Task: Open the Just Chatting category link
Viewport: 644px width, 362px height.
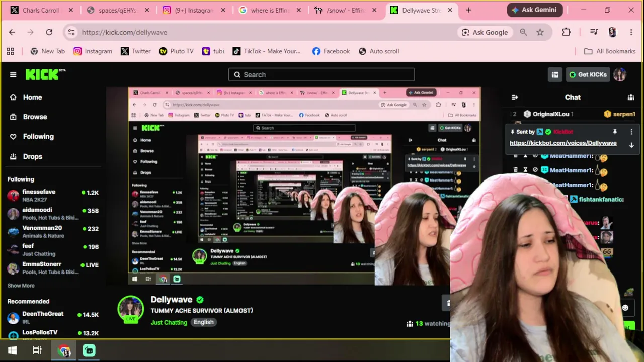Action: pos(169,322)
